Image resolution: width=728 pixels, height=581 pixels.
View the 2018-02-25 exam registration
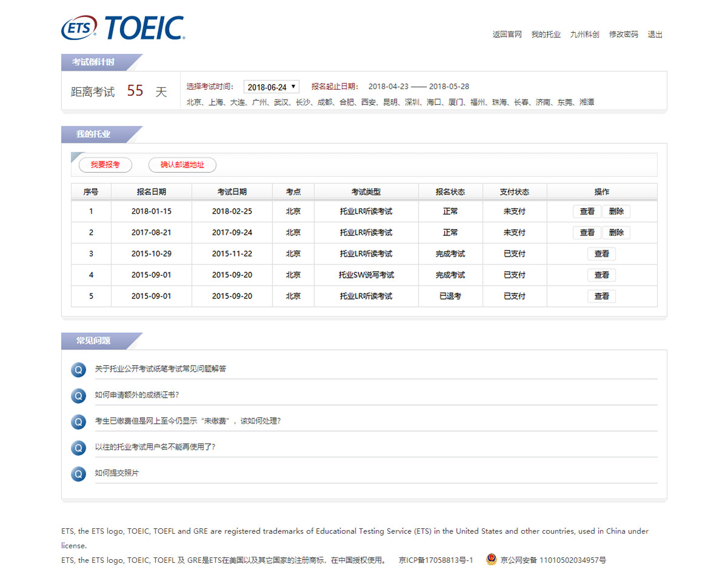587,212
